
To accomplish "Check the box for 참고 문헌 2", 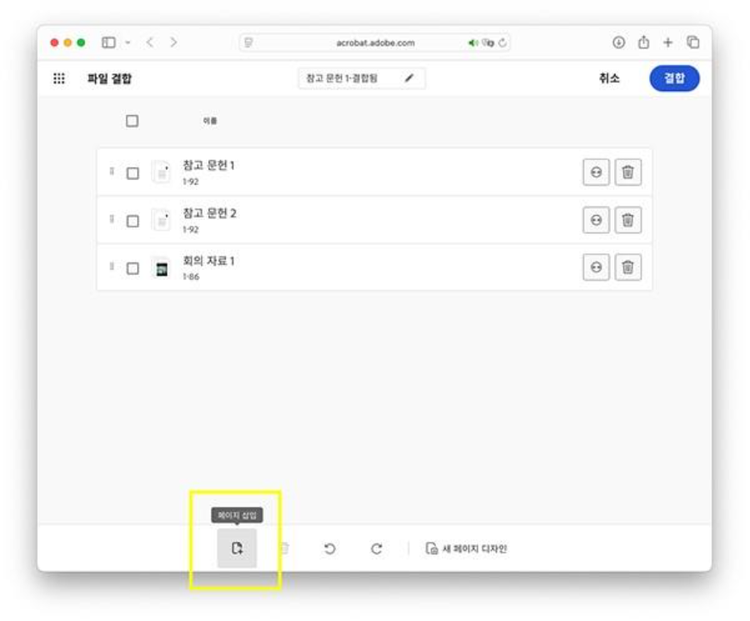I will coord(132,221).
